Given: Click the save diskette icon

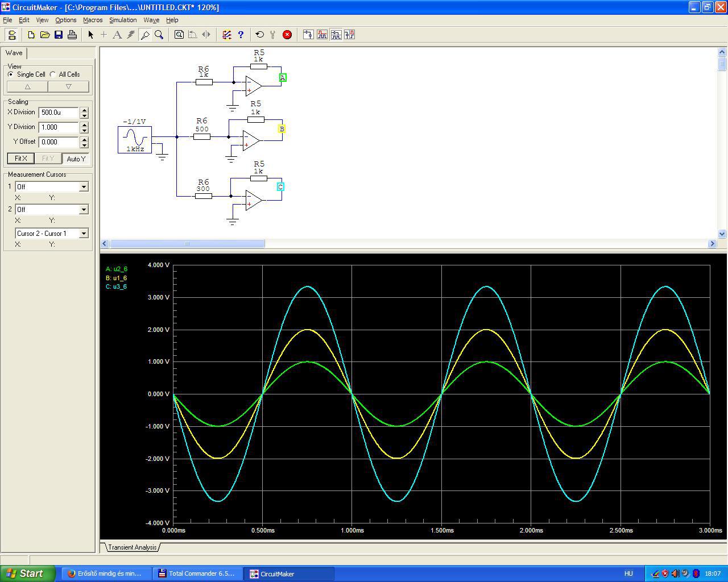Looking at the screenshot, I should point(59,35).
